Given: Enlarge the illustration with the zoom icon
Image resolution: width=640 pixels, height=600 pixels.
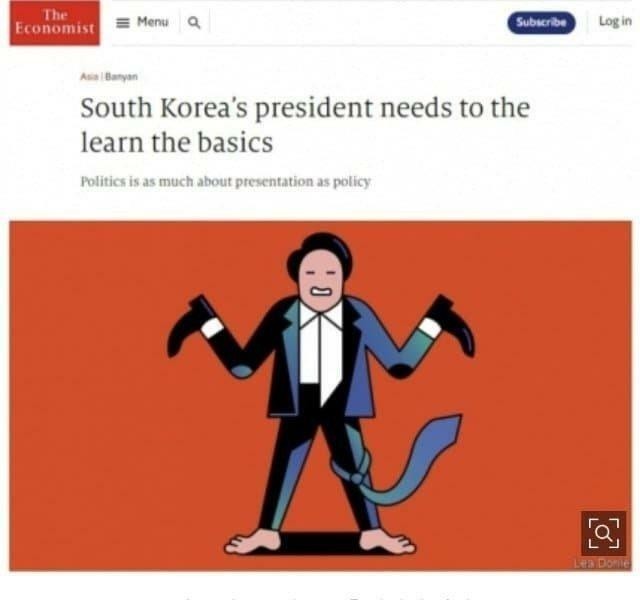Looking at the screenshot, I should click(604, 533).
